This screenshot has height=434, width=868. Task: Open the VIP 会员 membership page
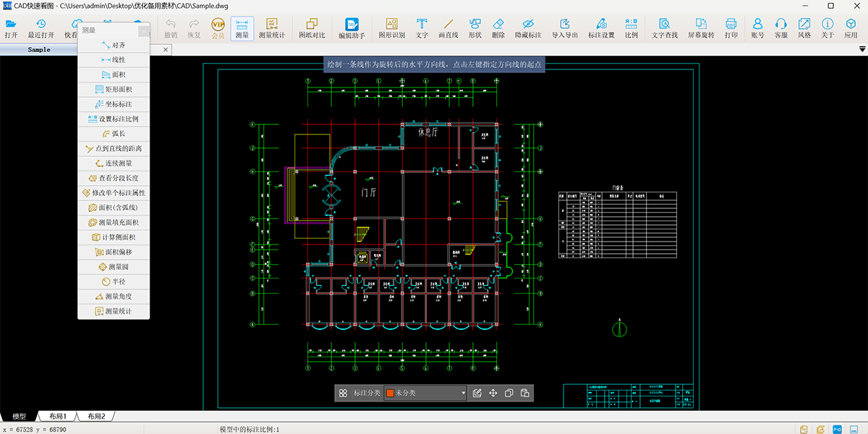[x=218, y=27]
